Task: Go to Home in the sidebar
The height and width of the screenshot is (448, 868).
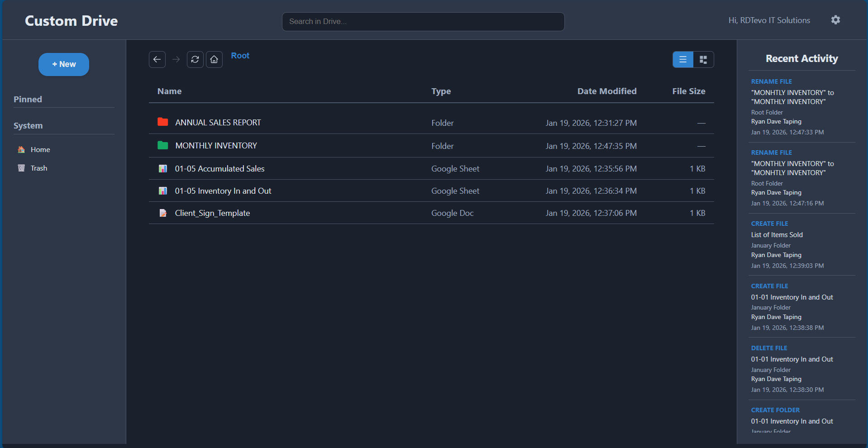Action: (x=40, y=149)
